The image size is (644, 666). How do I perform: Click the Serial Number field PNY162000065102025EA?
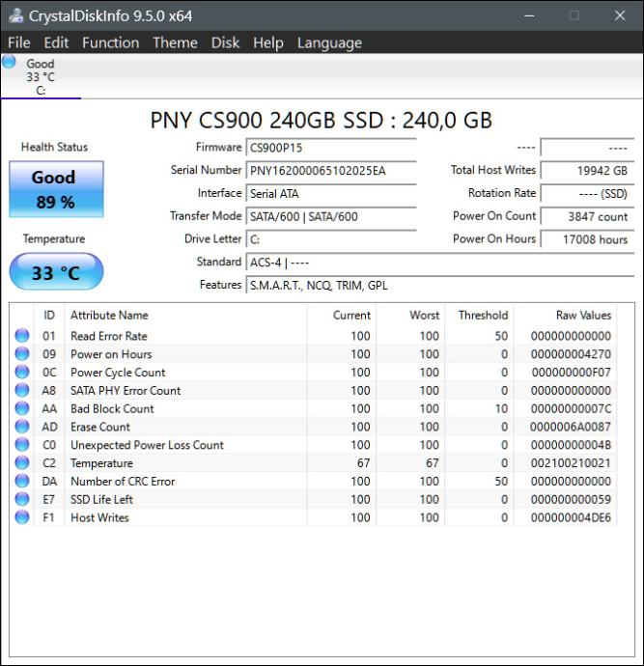pyautogui.click(x=331, y=171)
